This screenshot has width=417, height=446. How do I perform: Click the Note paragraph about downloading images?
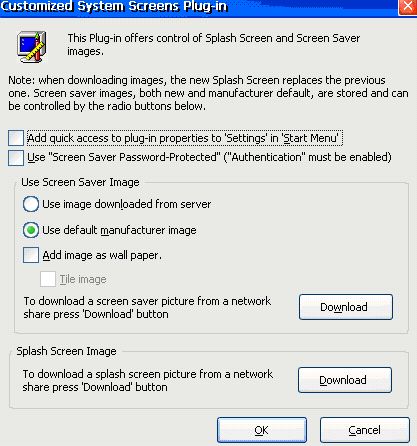(x=208, y=93)
